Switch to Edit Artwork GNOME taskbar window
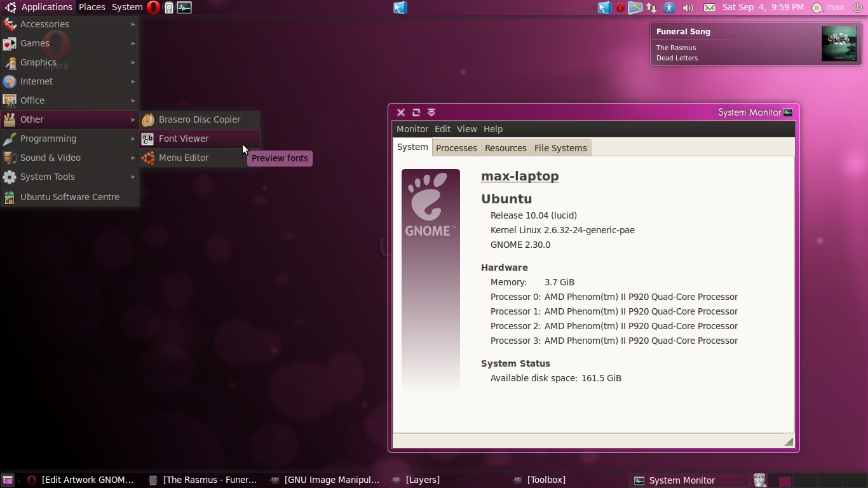The width and height of the screenshot is (868, 488). (81, 480)
